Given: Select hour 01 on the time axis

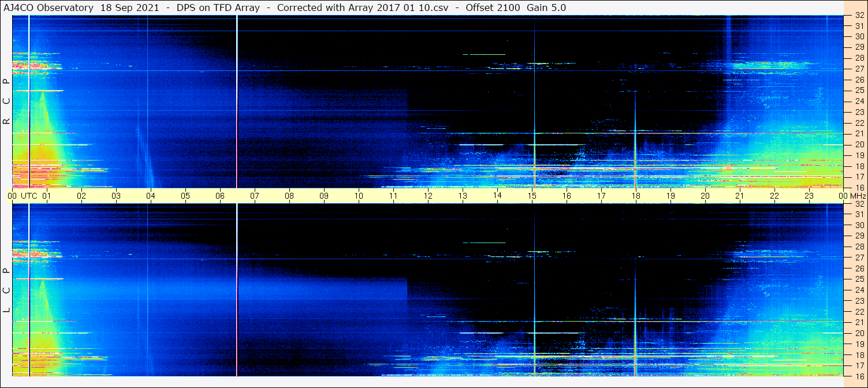Looking at the screenshot, I should point(47,196).
